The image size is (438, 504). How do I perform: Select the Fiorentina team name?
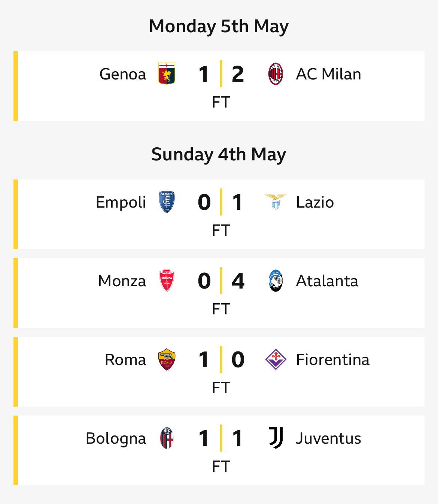point(333,359)
